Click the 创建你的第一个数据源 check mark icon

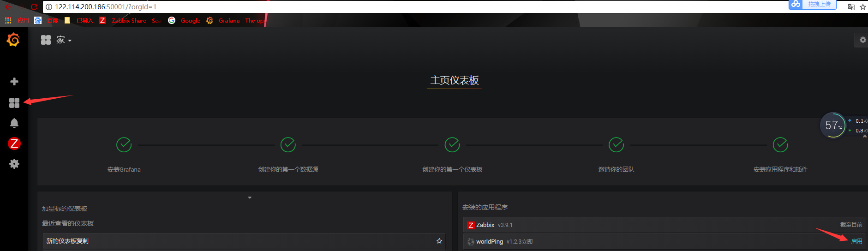(288, 145)
